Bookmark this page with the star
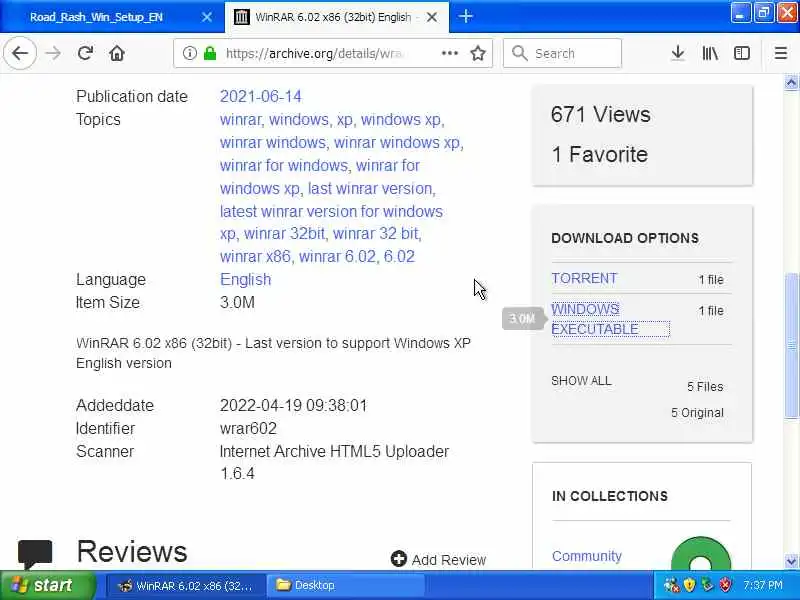The width and height of the screenshot is (800, 600). point(478,53)
